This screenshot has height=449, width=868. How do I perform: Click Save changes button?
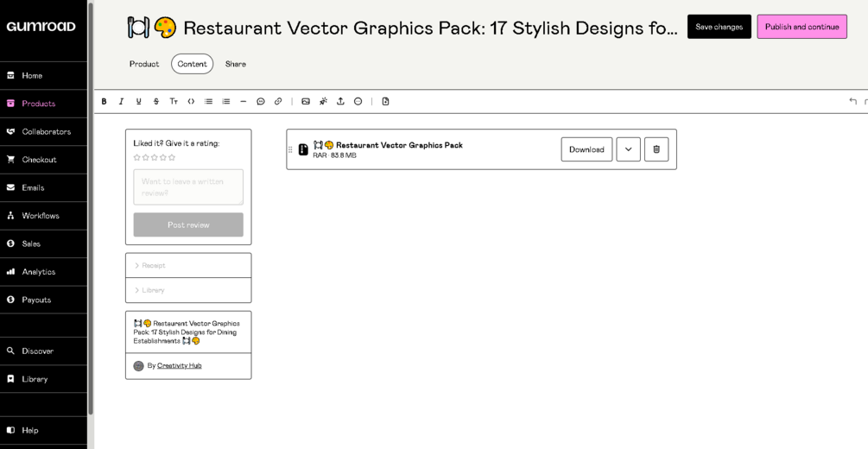pos(719,27)
